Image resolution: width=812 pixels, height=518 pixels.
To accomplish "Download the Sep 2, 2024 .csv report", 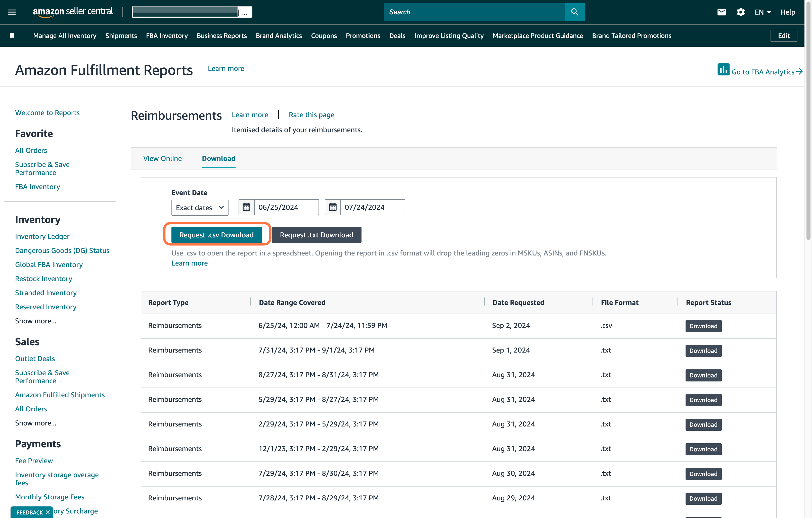I will tap(703, 326).
